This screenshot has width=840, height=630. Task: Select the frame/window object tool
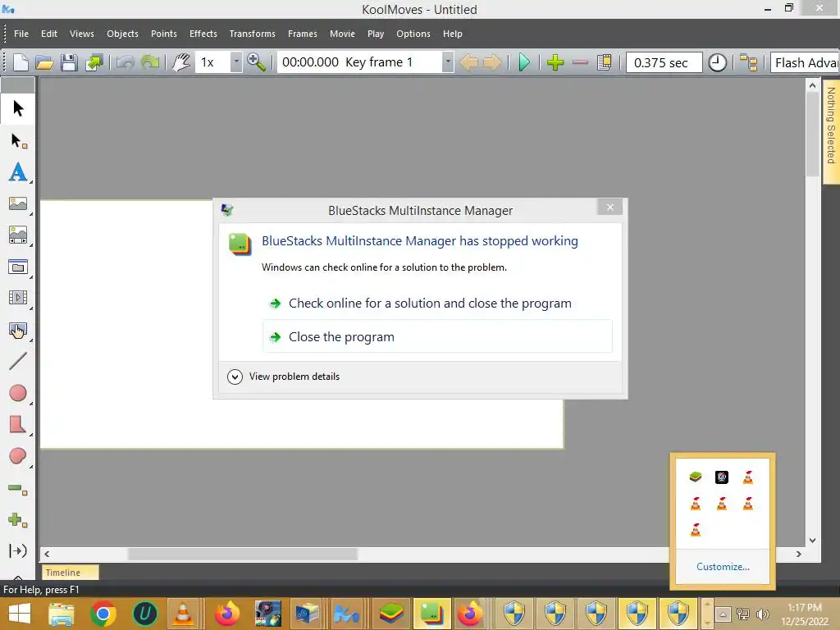[18, 267]
